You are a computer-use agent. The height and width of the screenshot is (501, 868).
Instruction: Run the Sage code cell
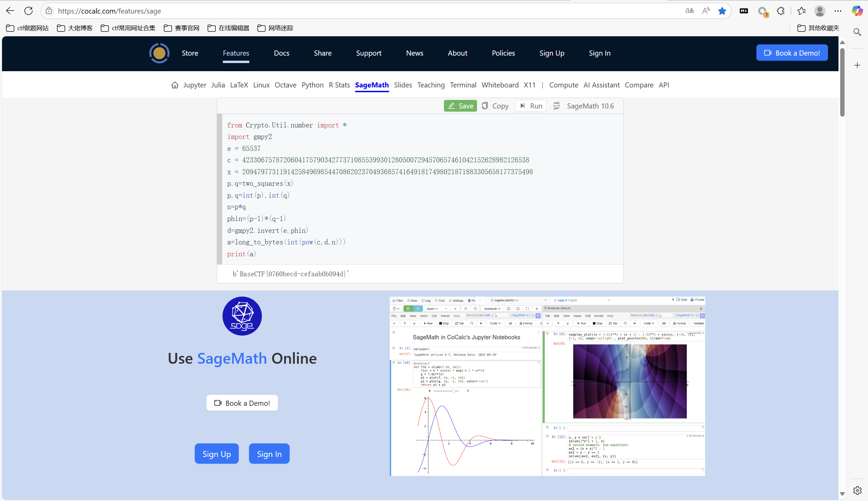531,106
